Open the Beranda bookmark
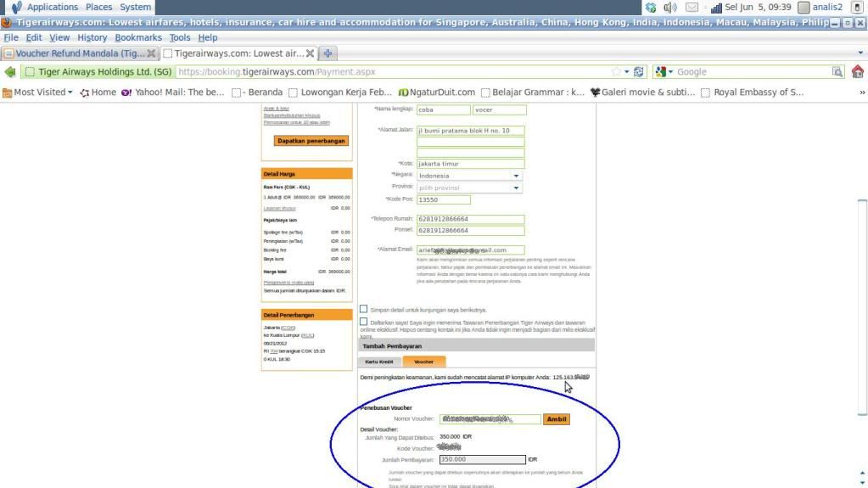The image size is (868, 488). pyautogui.click(x=257, y=93)
